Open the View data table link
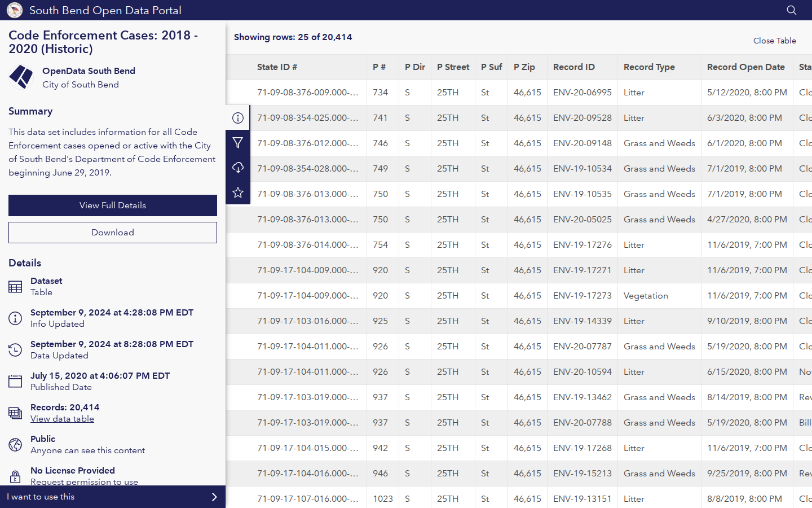Screen dimensions: 812x508 [x=62, y=419]
